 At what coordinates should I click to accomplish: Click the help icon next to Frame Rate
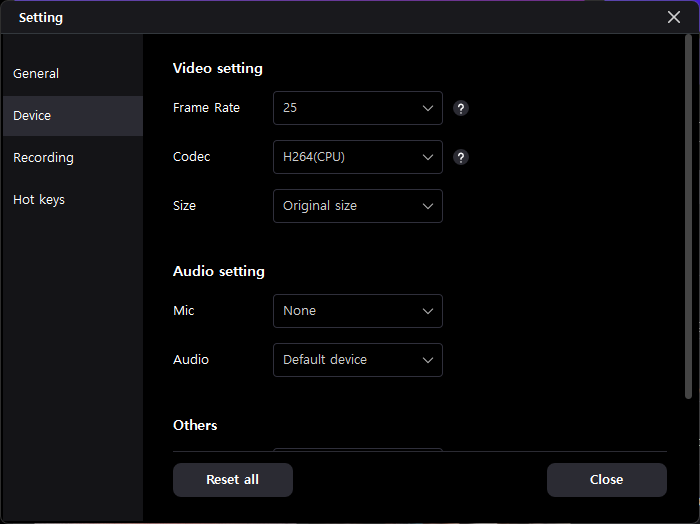click(461, 108)
